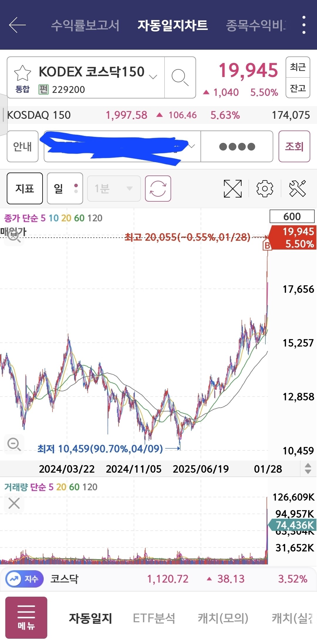Tap the current price 19,945

click(248, 71)
